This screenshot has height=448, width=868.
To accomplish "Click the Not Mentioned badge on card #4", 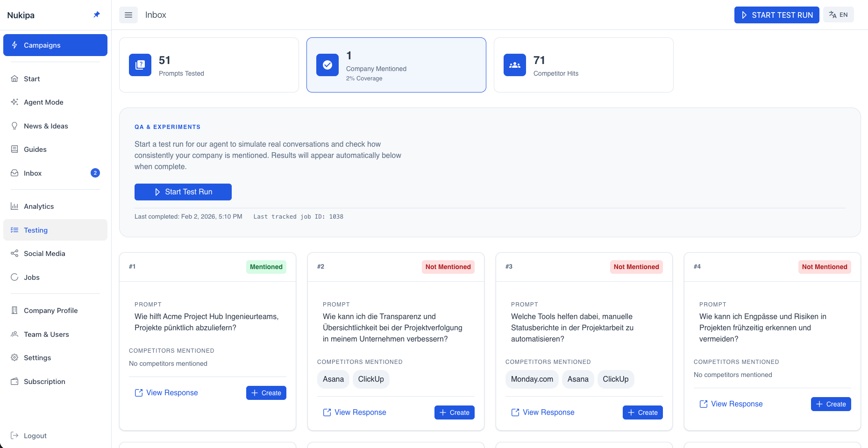I will pos(824,267).
